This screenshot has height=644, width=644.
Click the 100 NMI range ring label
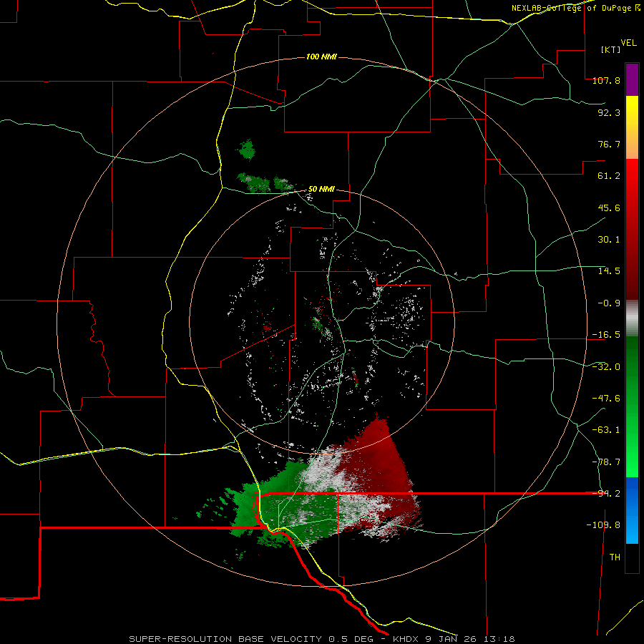(x=321, y=57)
